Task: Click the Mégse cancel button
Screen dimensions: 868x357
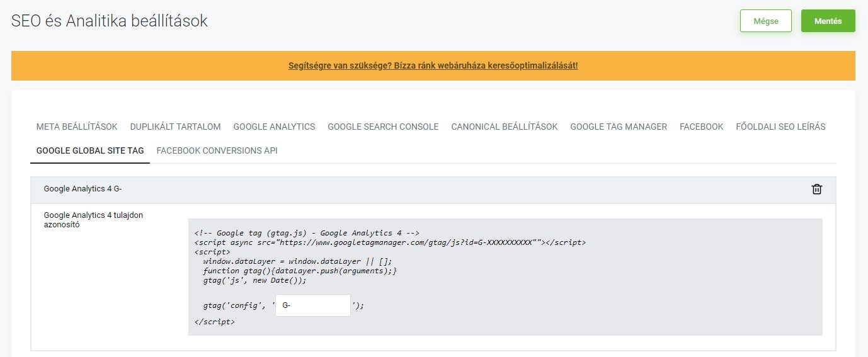Action: coord(766,21)
